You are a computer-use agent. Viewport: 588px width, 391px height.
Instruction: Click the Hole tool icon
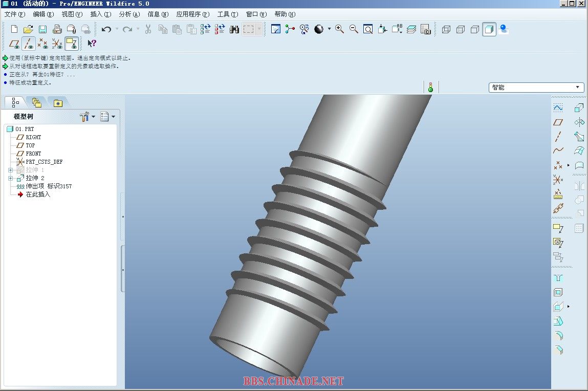point(558,278)
